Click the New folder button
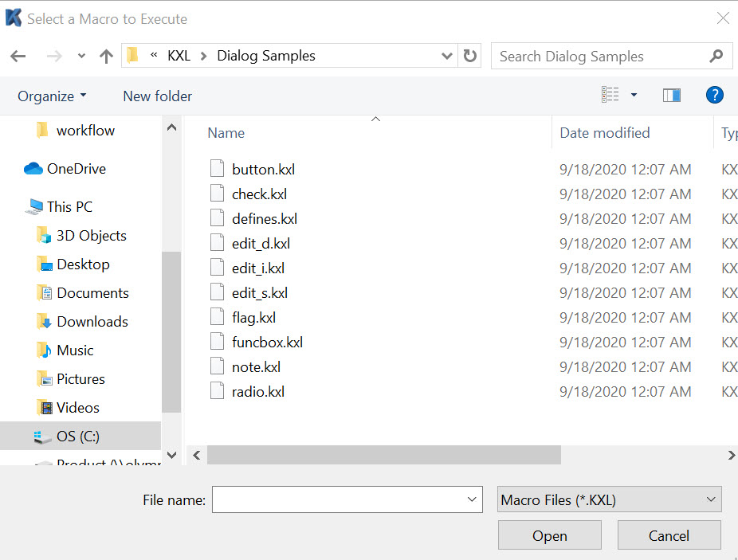The height and width of the screenshot is (560, 738). click(157, 96)
